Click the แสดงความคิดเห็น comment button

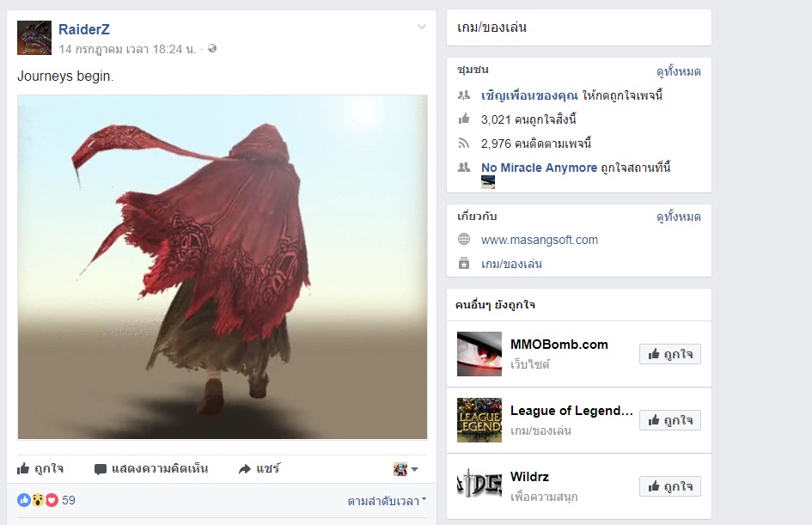point(151,469)
